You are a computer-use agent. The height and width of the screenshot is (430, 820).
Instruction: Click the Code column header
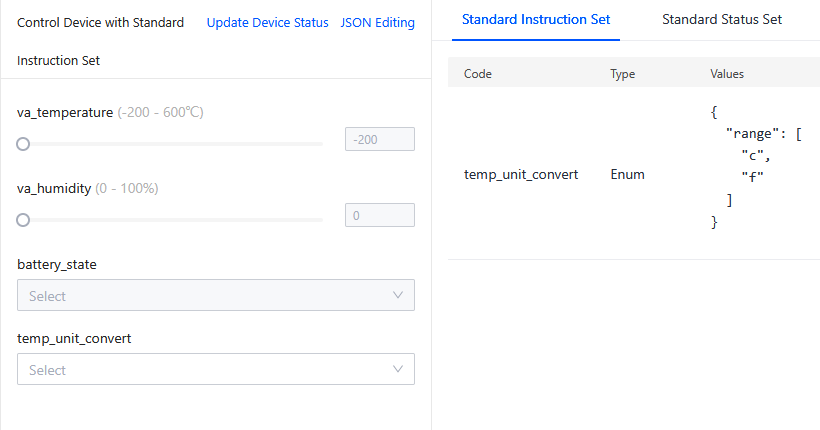point(478,74)
